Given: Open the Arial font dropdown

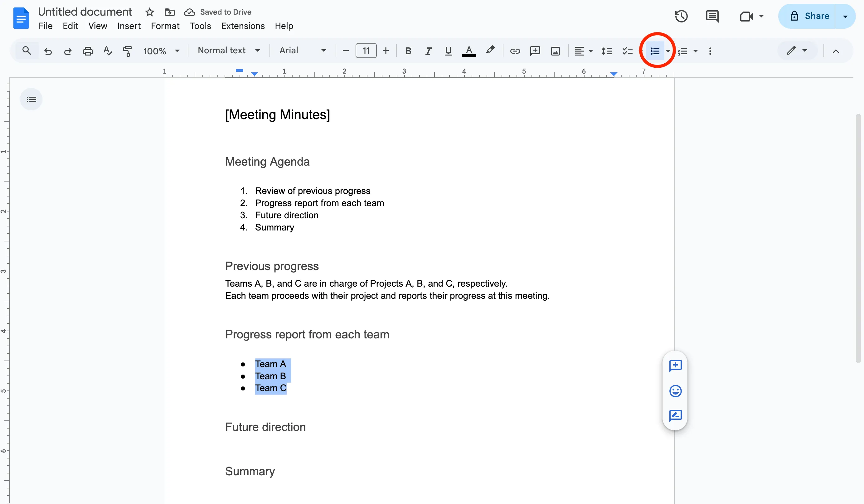Looking at the screenshot, I should click(x=302, y=51).
